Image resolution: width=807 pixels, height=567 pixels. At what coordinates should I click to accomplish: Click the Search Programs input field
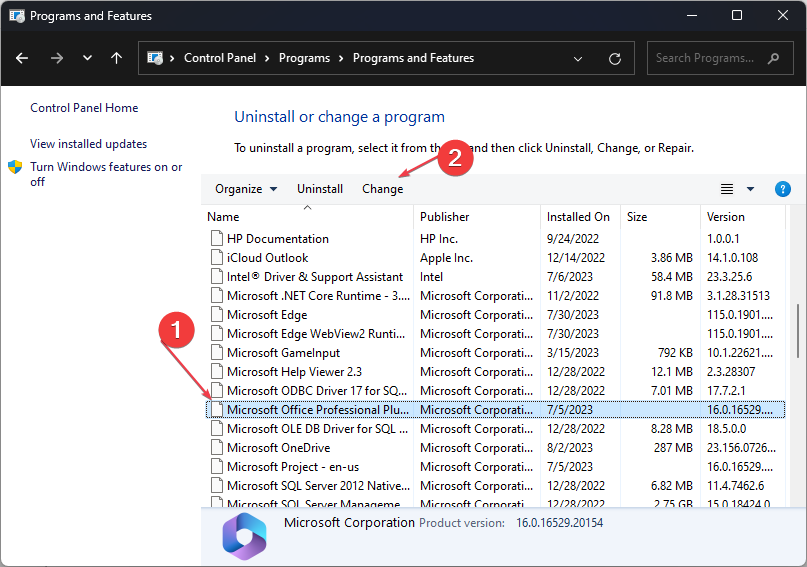point(703,58)
